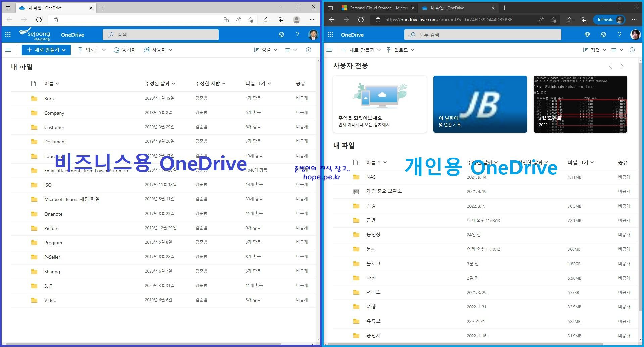Select file-type column header in business list

pos(33,84)
